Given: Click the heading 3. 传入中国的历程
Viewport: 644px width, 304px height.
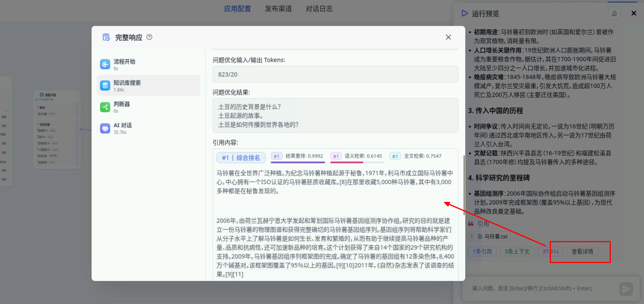Looking at the screenshot, I should (x=495, y=111).
